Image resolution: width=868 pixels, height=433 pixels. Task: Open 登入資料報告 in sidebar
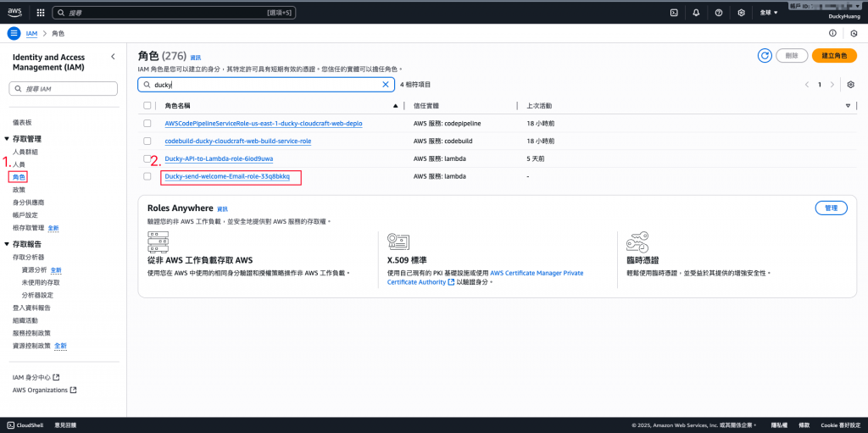31,308
